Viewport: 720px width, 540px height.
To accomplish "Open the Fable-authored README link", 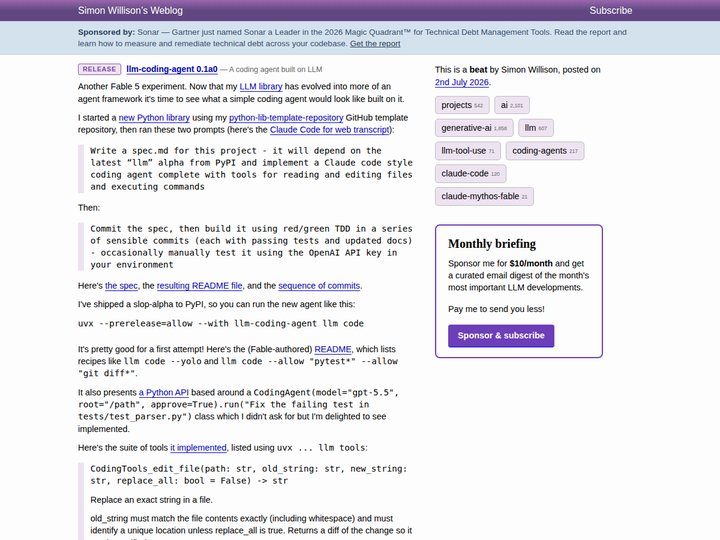I will [x=332, y=349].
